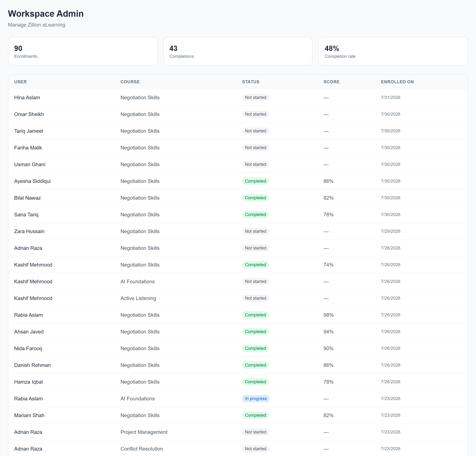Click user name Tariq Jameel
This screenshot has height=456, width=476.
[28, 131]
